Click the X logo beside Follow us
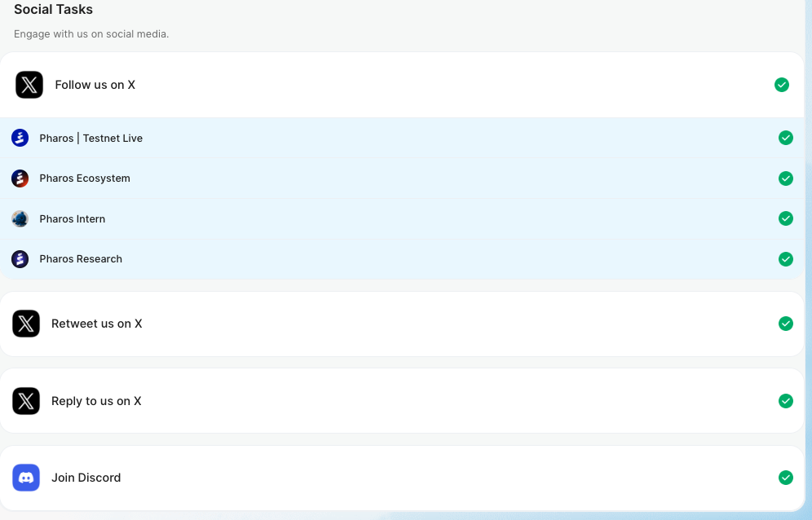The width and height of the screenshot is (812, 520). (29, 85)
